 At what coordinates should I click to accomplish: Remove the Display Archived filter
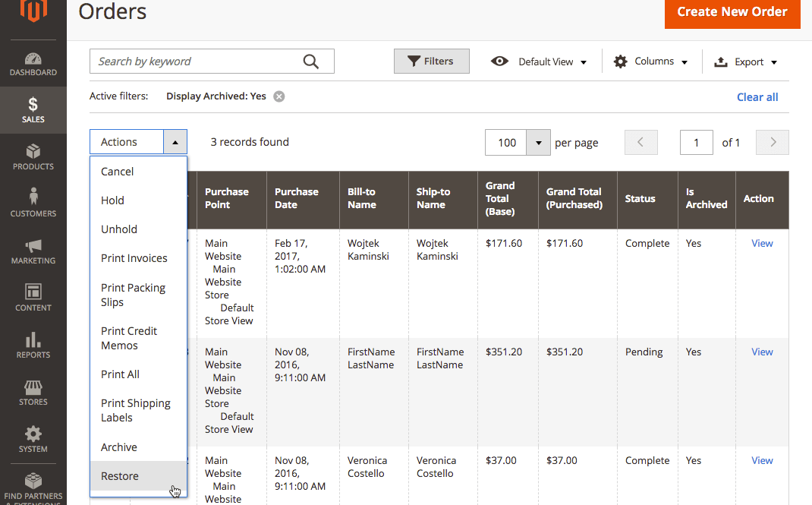[279, 96]
